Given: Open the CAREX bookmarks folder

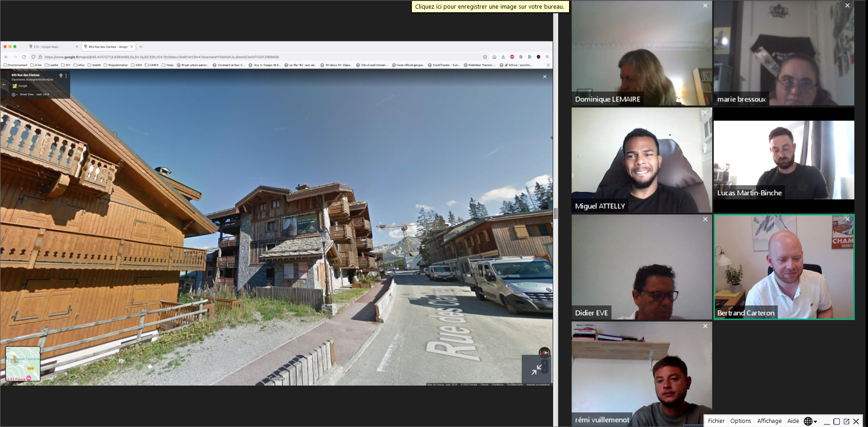Looking at the screenshot, I should click(x=152, y=65).
